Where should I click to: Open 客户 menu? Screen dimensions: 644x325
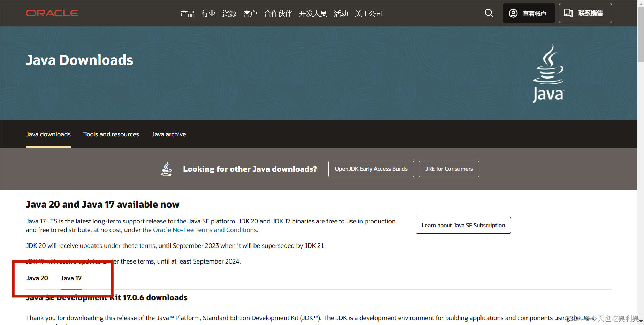pos(250,14)
